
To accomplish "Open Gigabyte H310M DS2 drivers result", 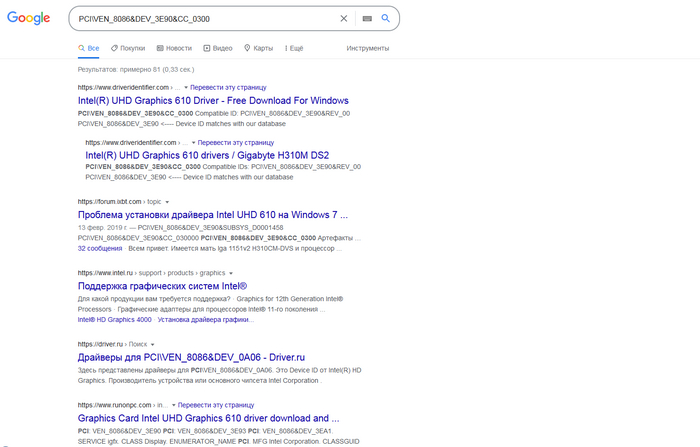I will (x=207, y=155).
